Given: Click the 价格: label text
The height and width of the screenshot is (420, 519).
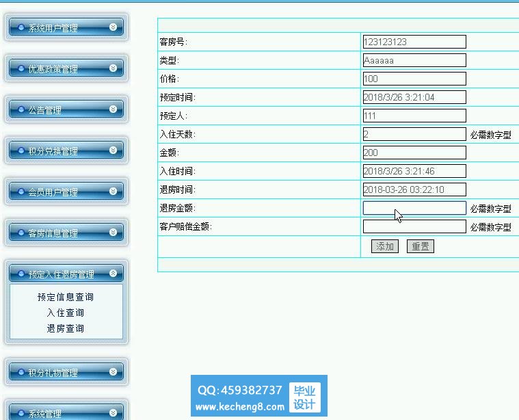Looking at the screenshot, I should pyautogui.click(x=169, y=79).
